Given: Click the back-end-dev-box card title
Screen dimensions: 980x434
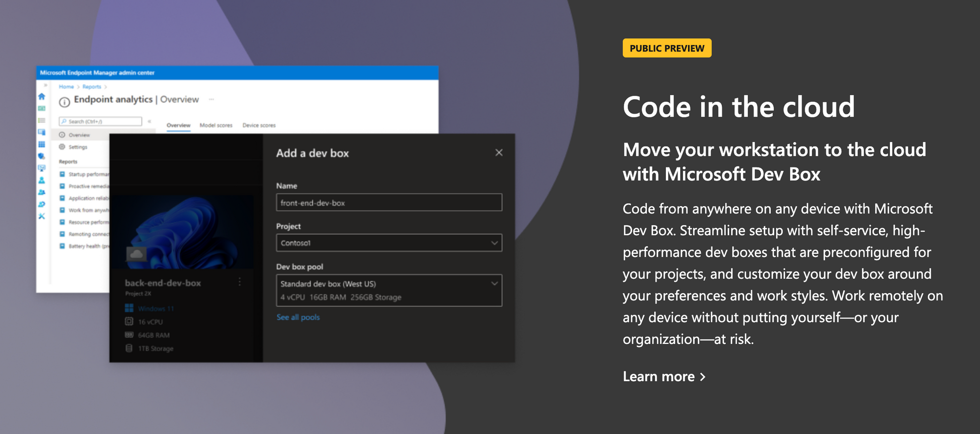Looking at the screenshot, I should point(163,283).
